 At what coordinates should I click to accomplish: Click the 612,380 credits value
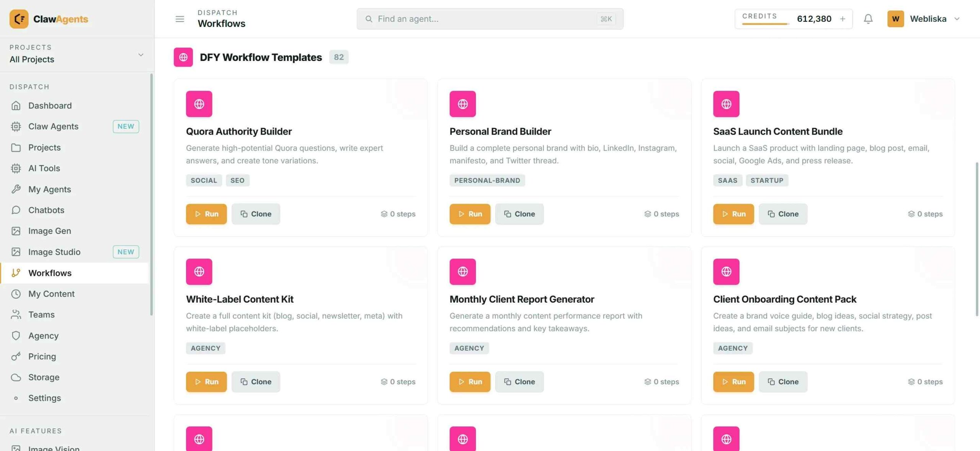click(814, 19)
